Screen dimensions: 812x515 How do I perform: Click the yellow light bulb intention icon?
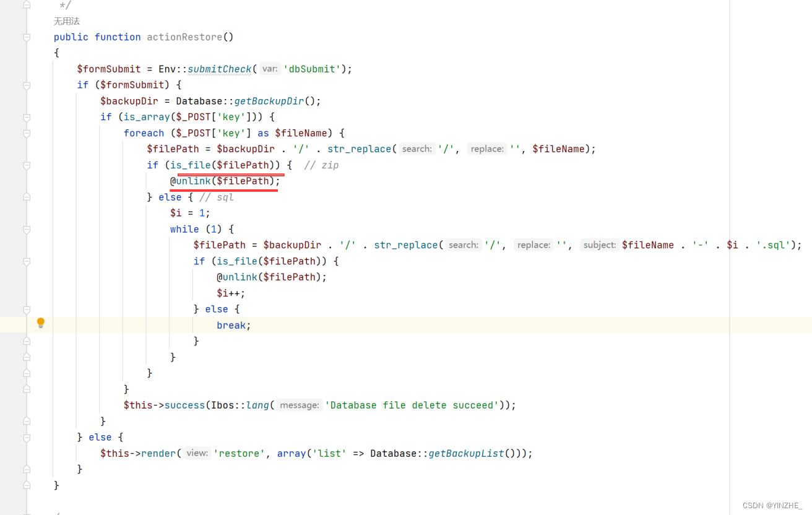coord(41,322)
